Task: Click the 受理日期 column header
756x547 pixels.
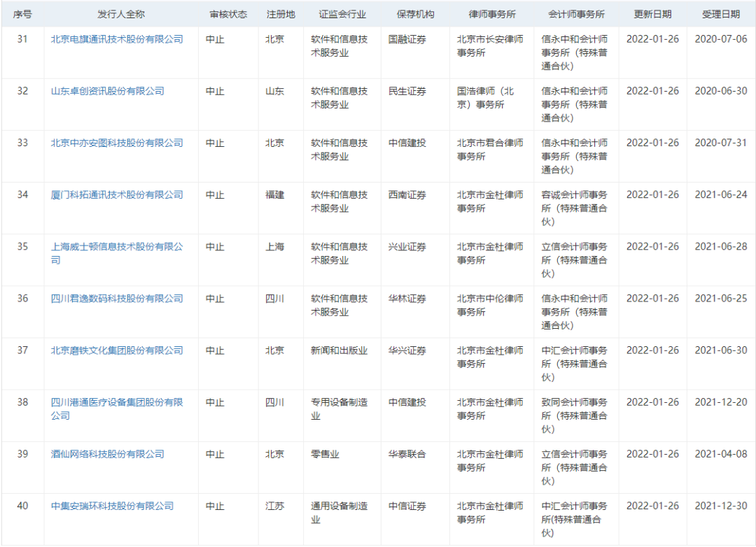Action: (721, 15)
